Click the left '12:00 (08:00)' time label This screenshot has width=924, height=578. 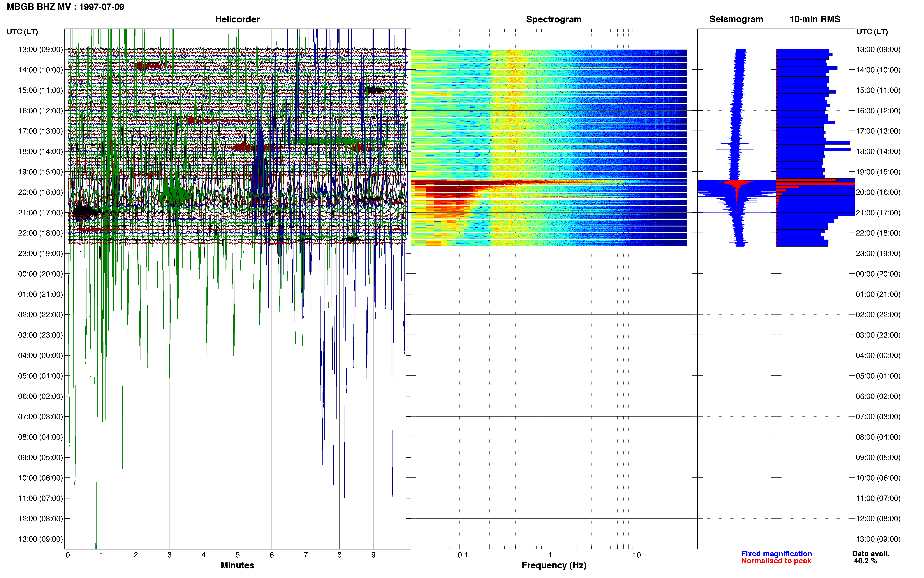click(41, 519)
